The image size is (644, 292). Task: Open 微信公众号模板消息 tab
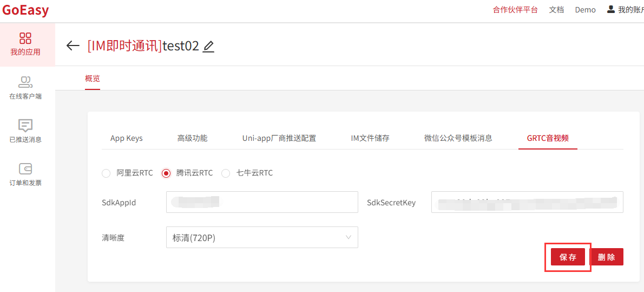(x=458, y=138)
